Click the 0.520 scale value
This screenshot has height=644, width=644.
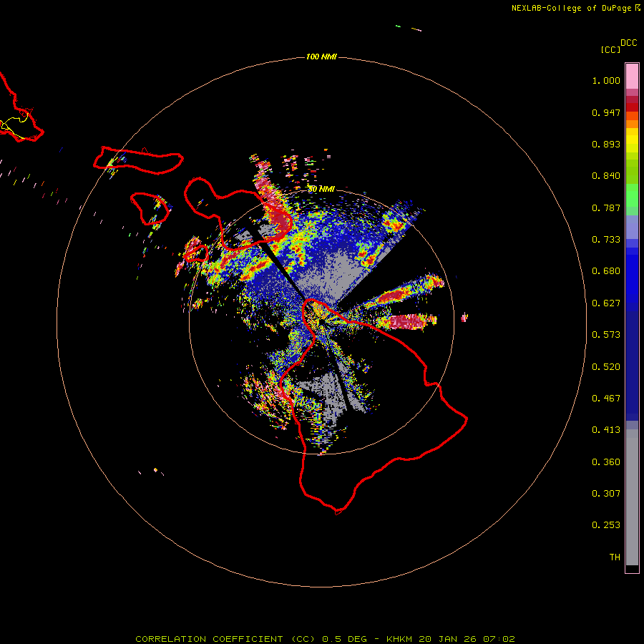[606, 367]
